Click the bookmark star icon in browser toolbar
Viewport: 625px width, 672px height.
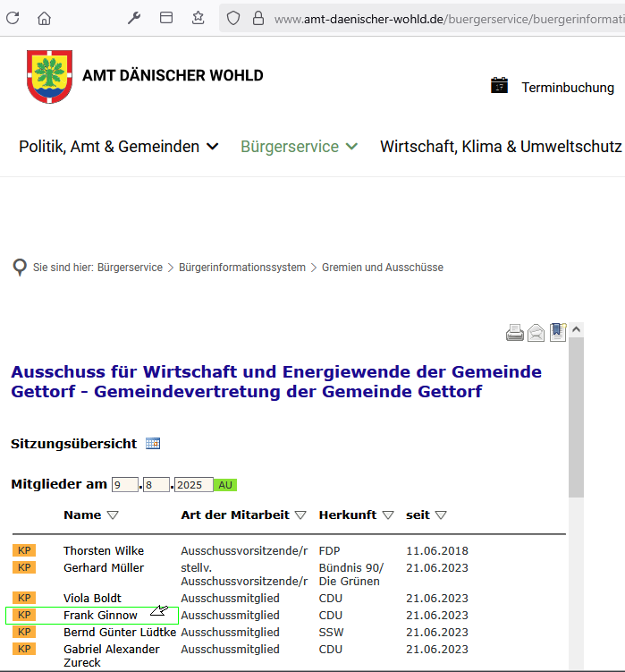click(x=198, y=18)
